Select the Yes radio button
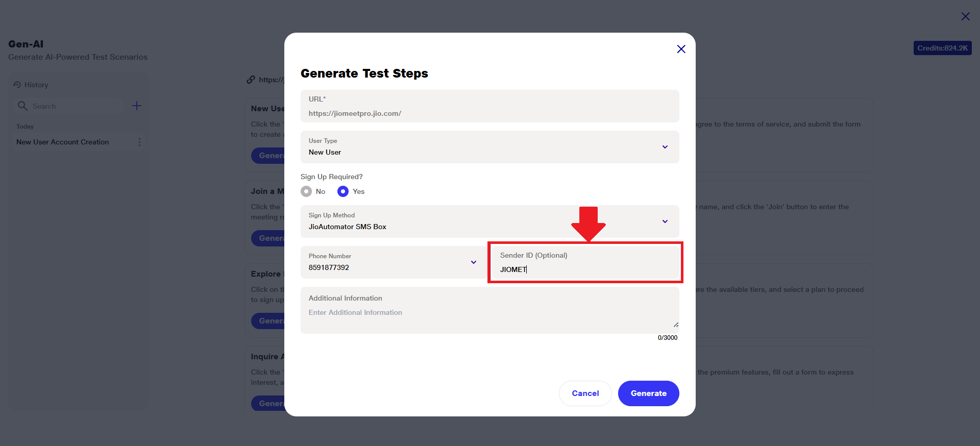 coord(343,191)
